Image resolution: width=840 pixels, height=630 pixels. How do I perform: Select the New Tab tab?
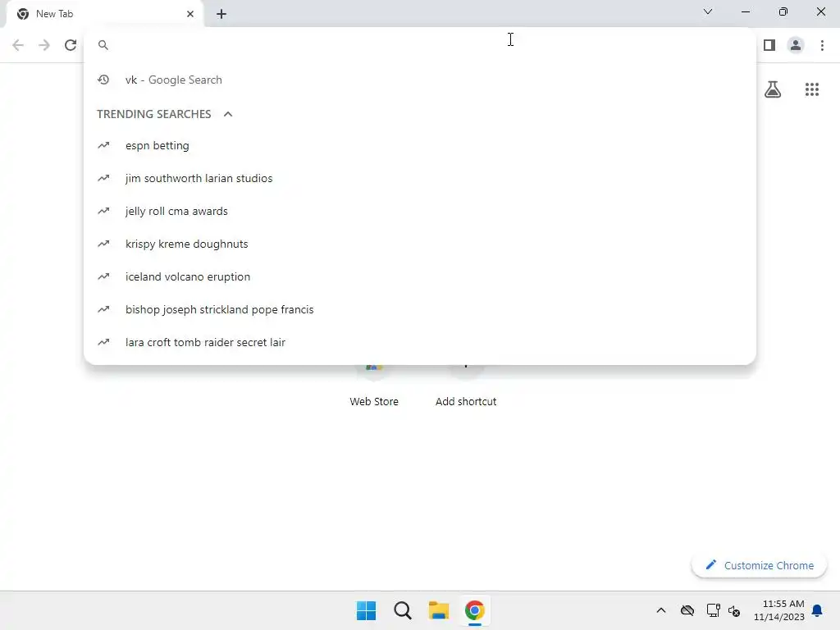104,15
